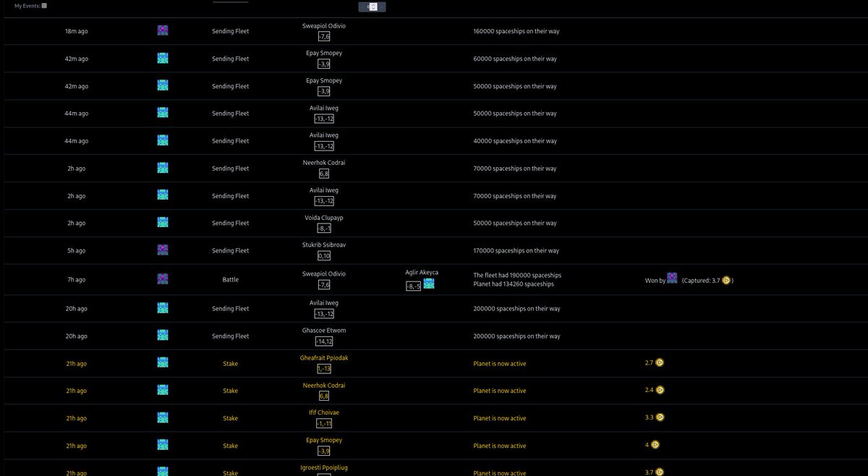
Task: Open coordinates -7,6 in 18m ago row
Action: point(324,36)
